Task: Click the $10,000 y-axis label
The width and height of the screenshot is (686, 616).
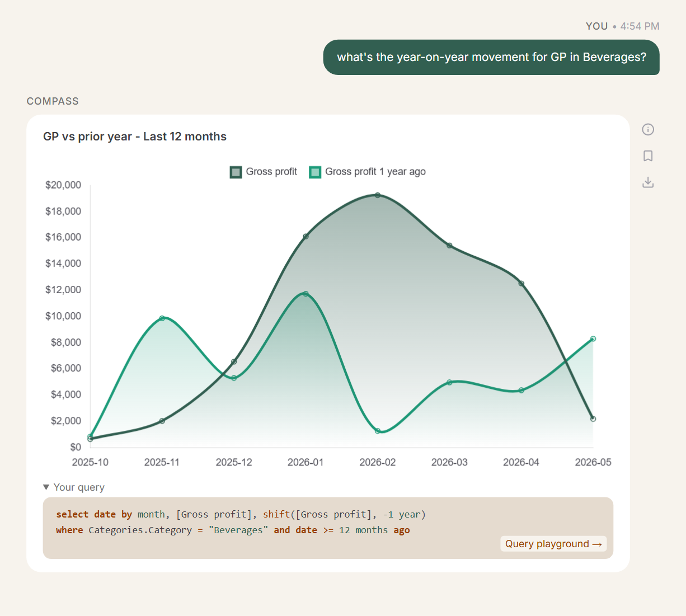Action: (x=63, y=316)
